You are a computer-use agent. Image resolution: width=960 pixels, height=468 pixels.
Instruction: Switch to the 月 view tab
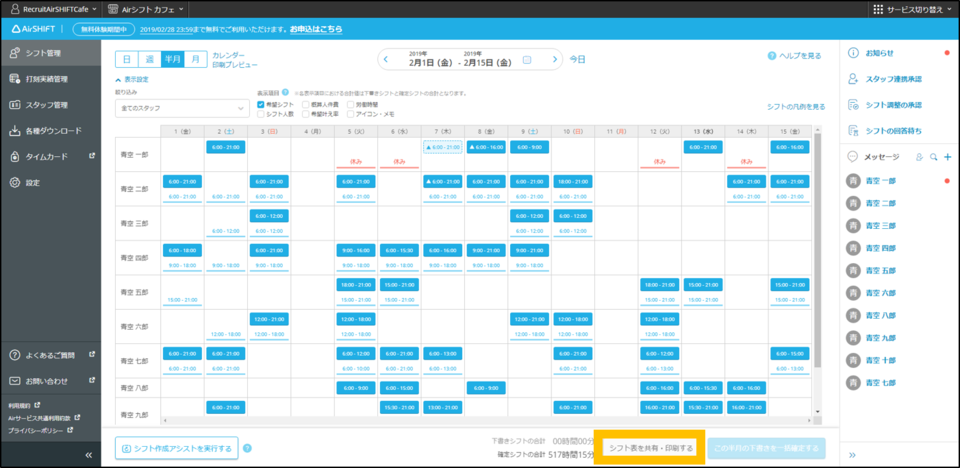(x=196, y=59)
